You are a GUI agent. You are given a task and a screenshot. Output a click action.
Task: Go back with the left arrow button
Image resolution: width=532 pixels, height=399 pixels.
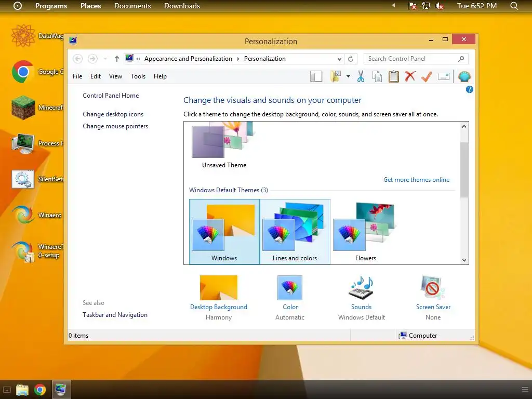78,59
